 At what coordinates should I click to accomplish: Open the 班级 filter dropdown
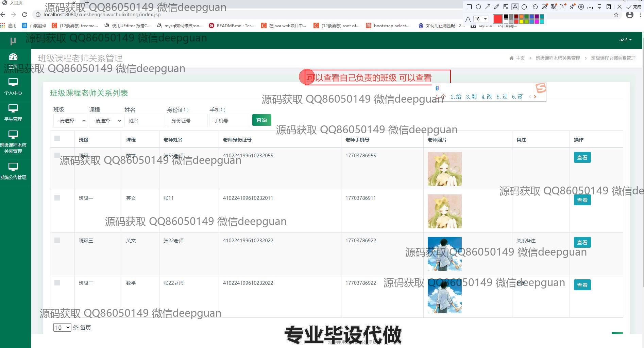click(70, 121)
